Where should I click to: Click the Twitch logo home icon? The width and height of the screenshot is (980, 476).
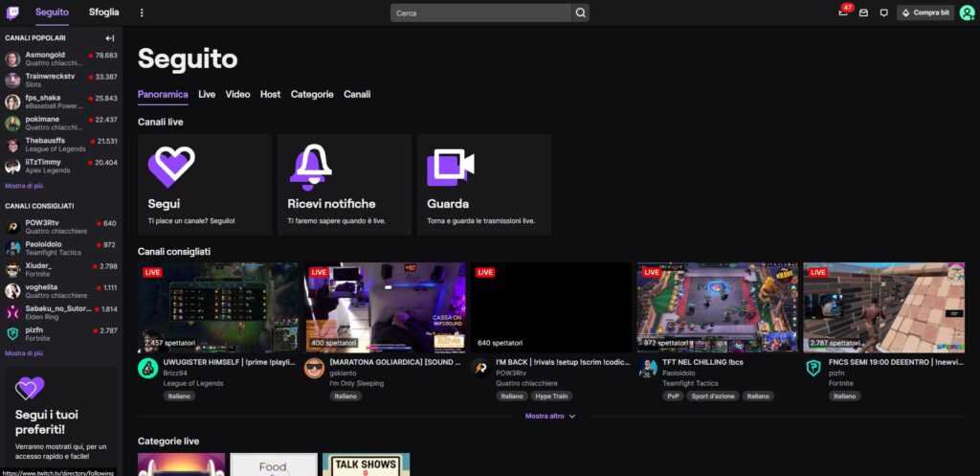pos(12,12)
